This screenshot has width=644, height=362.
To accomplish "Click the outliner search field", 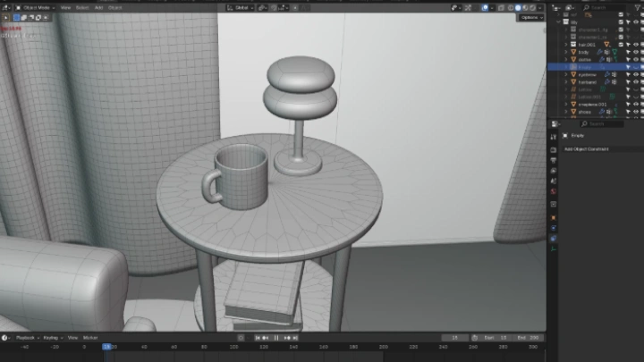I will [x=604, y=7].
